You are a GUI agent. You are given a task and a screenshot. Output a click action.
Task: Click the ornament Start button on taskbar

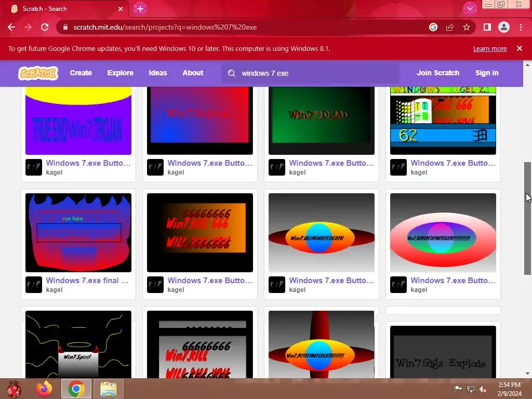(x=14, y=389)
